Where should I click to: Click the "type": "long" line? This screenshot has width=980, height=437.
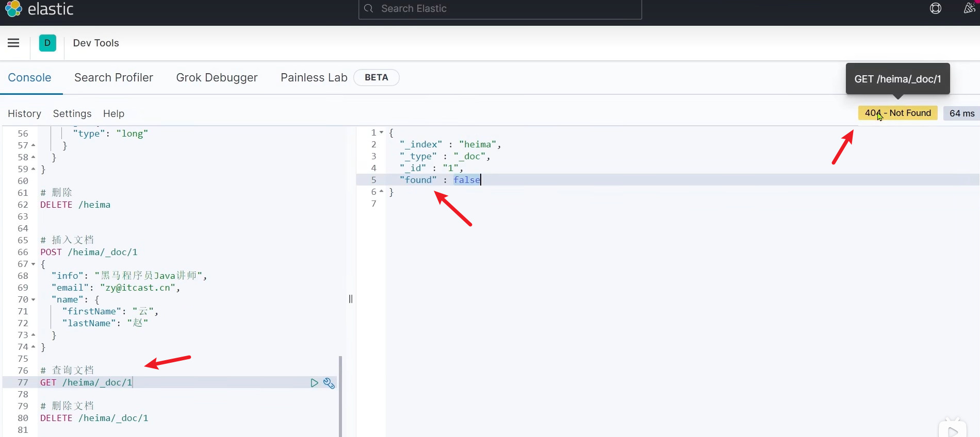click(110, 133)
